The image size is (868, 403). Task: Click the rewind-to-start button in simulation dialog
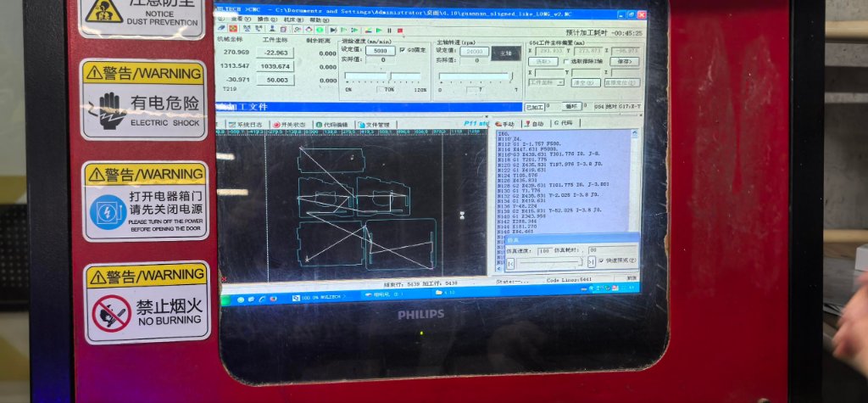click(510, 264)
